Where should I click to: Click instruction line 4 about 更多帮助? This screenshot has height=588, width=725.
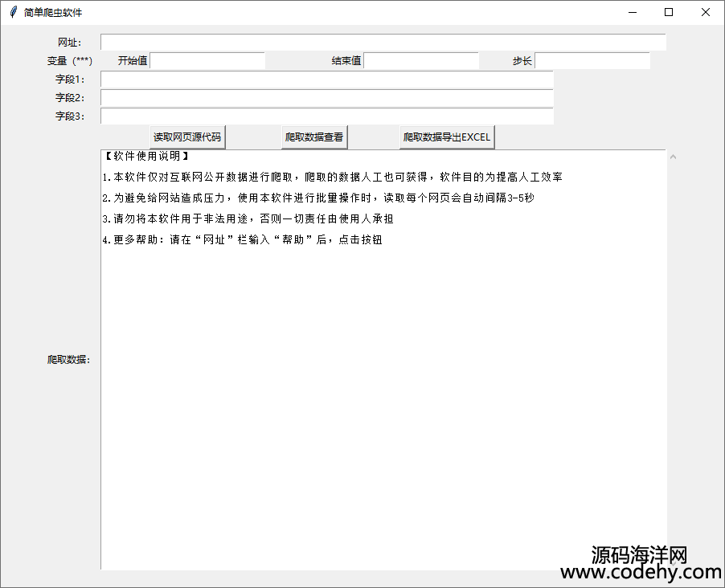pos(241,240)
